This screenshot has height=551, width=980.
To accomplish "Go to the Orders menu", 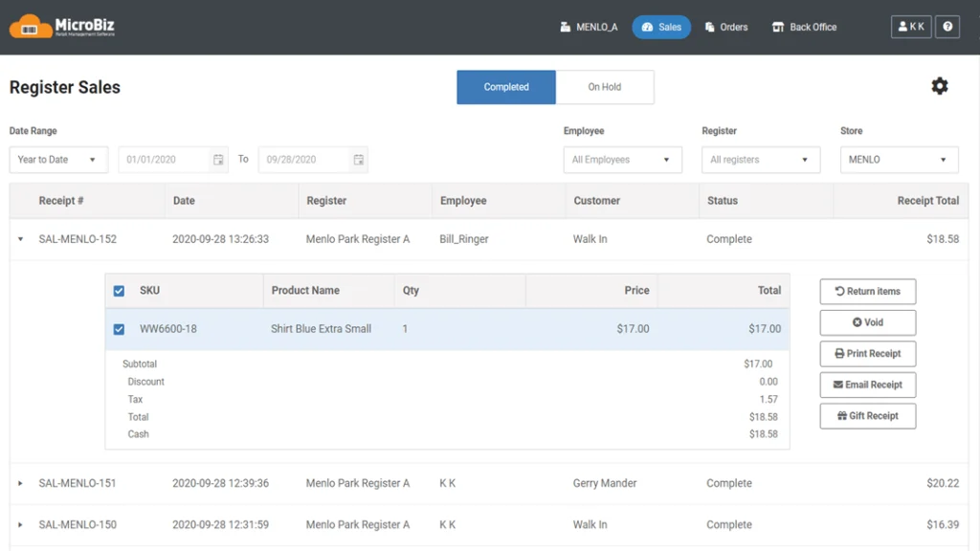I will [725, 27].
